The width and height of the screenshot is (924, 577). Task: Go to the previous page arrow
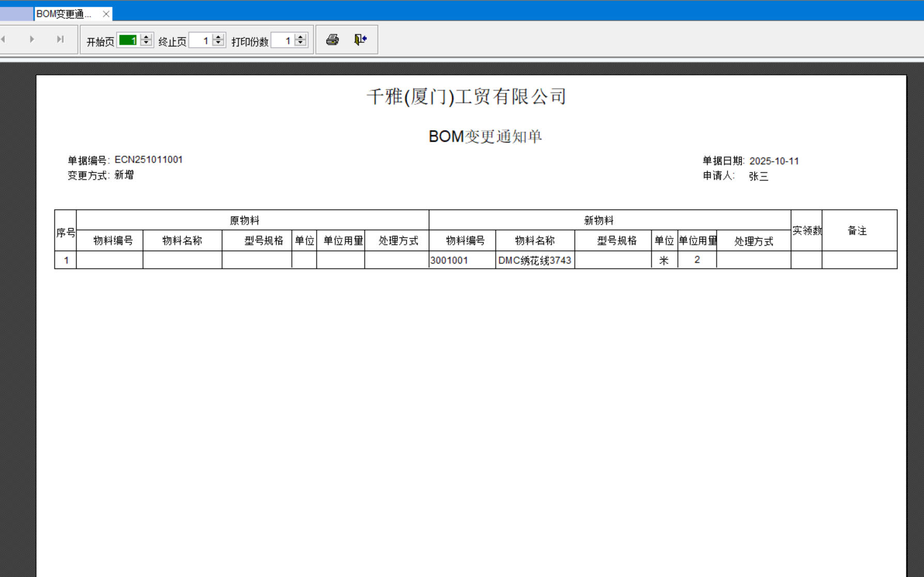point(3,39)
